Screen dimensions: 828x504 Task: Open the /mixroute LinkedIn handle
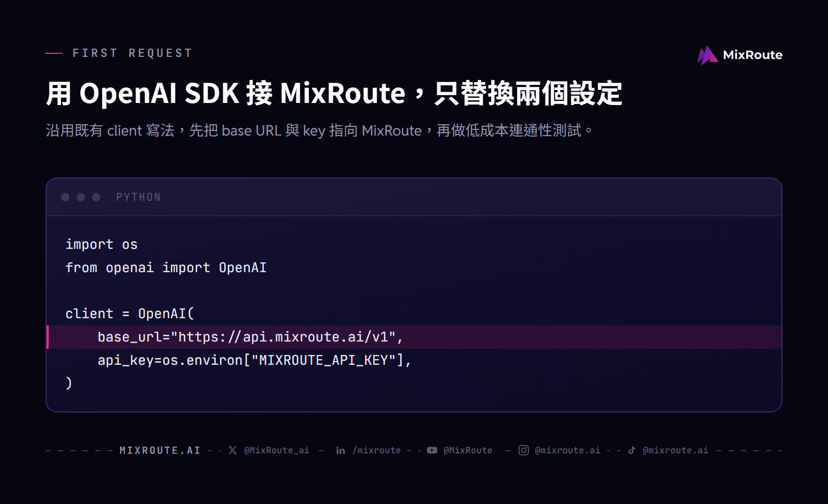pos(377,450)
